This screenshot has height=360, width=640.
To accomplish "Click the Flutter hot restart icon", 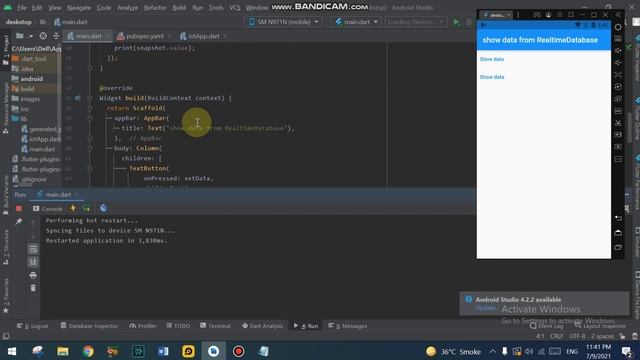I will click(x=86, y=208).
